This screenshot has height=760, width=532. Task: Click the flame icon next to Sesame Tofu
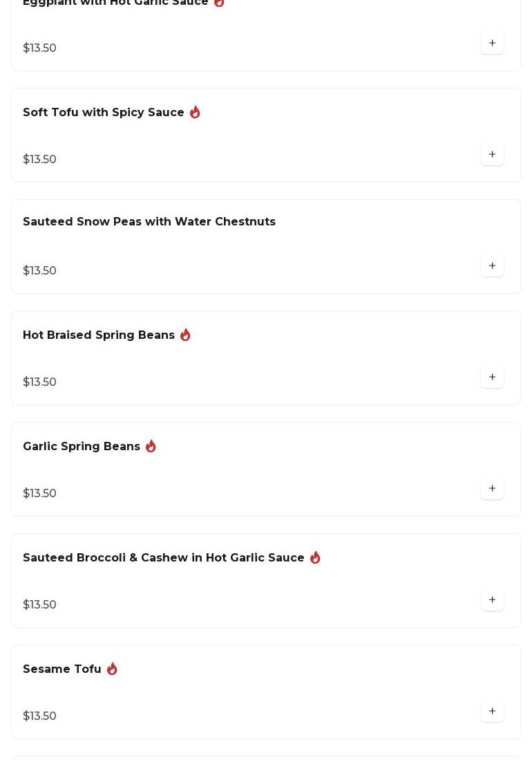click(x=112, y=669)
